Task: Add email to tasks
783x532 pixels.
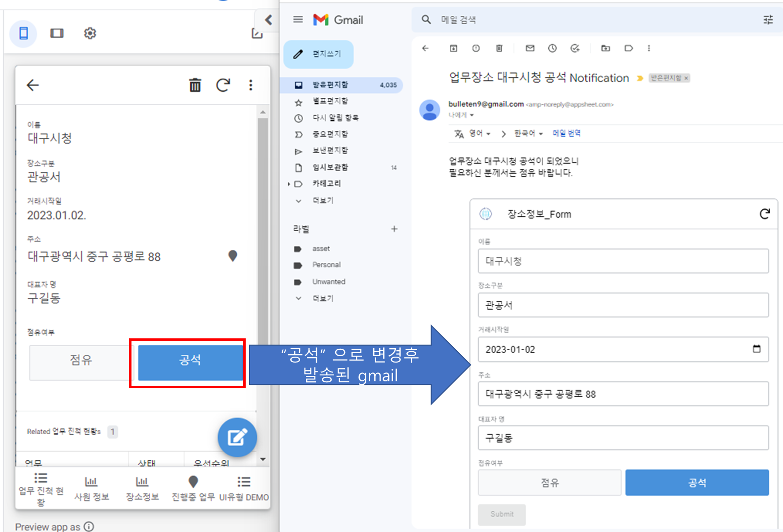Action: click(x=575, y=48)
